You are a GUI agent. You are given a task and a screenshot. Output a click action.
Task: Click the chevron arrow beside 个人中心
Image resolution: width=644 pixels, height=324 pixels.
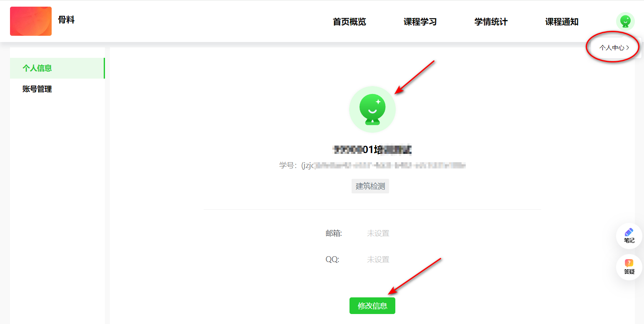click(628, 48)
